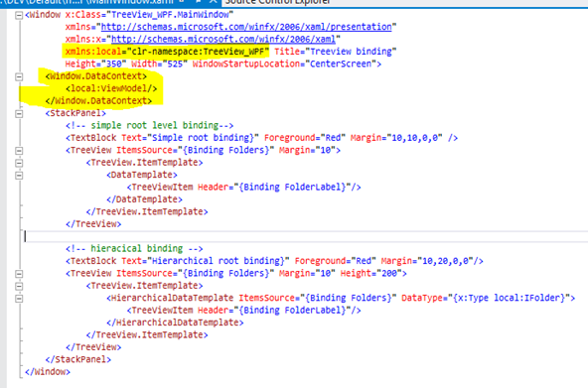The image size is (588, 388).
Task: Collapse TreeView.ItemTemplate that contains the DataTemplate
Action: tap(19, 163)
